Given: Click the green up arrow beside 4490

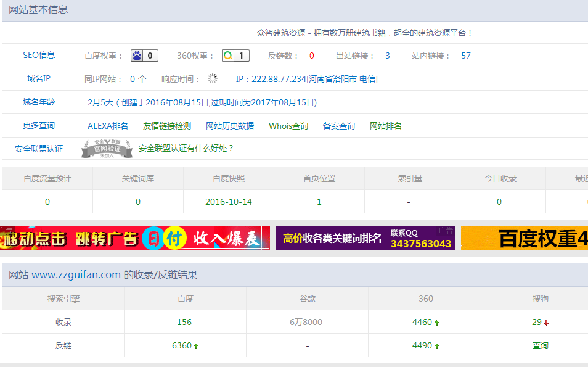Looking at the screenshot, I should (436, 346).
